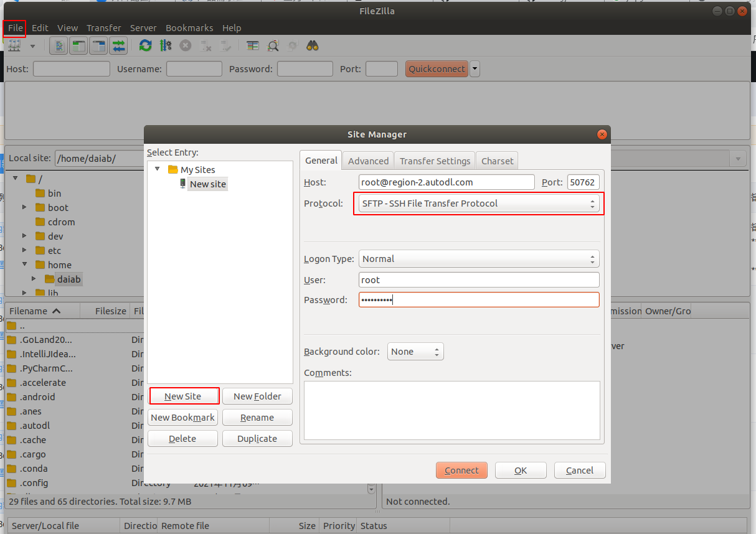The height and width of the screenshot is (534, 756).
Task: Open the Site Manager toolbar icon
Action: (14, 46)
